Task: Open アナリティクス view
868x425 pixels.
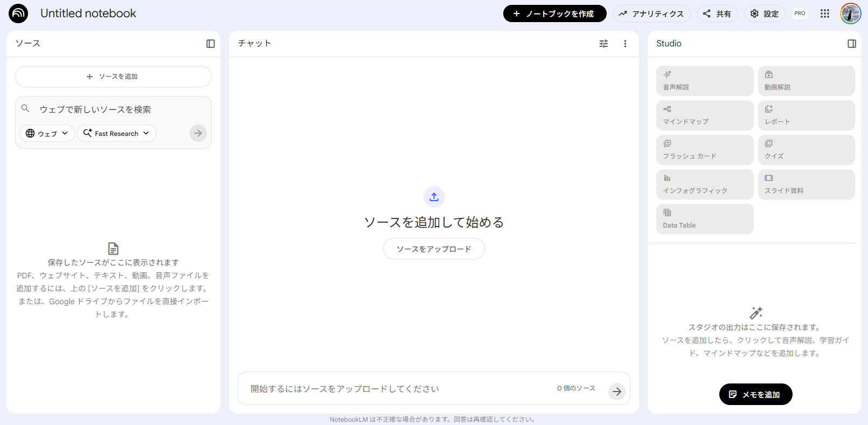Action: 652,13
